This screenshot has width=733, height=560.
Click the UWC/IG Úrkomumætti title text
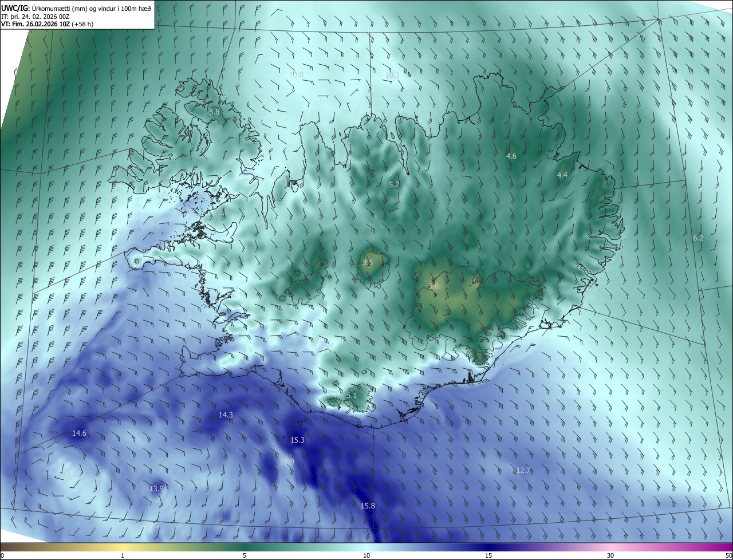[x=77, y=7]
